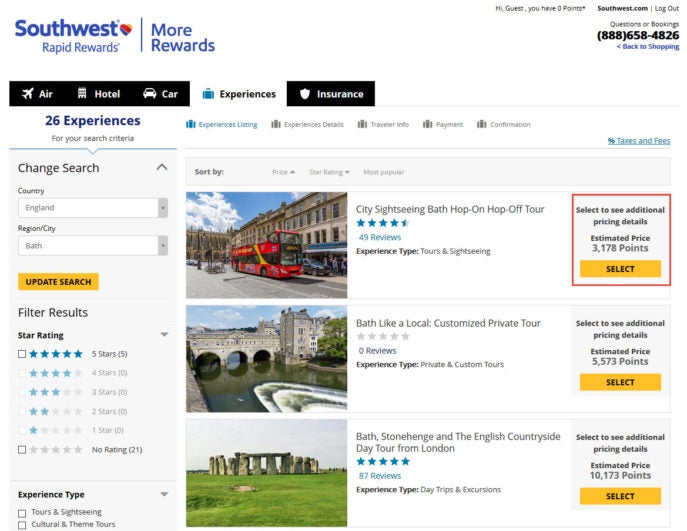Enable the Tours & Sightseeing type checkbox

tap(22, 513)
